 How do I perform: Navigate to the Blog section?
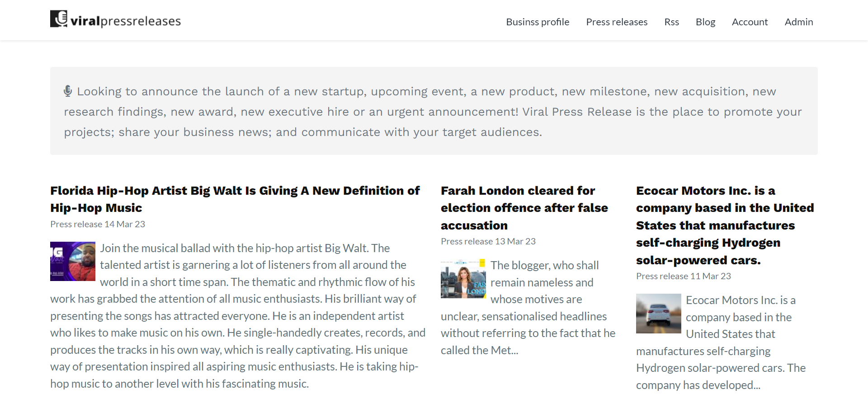point(705,22)
